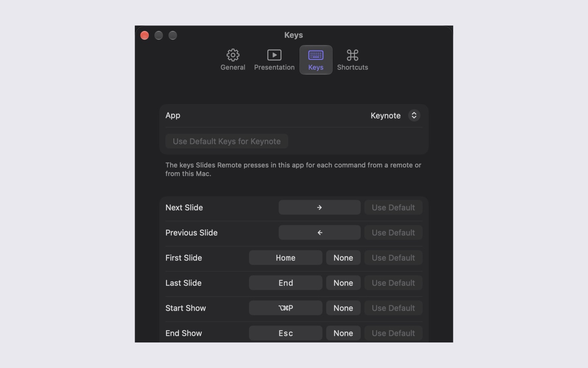
Task: Click the Previous Slide label
Action: 192,233
